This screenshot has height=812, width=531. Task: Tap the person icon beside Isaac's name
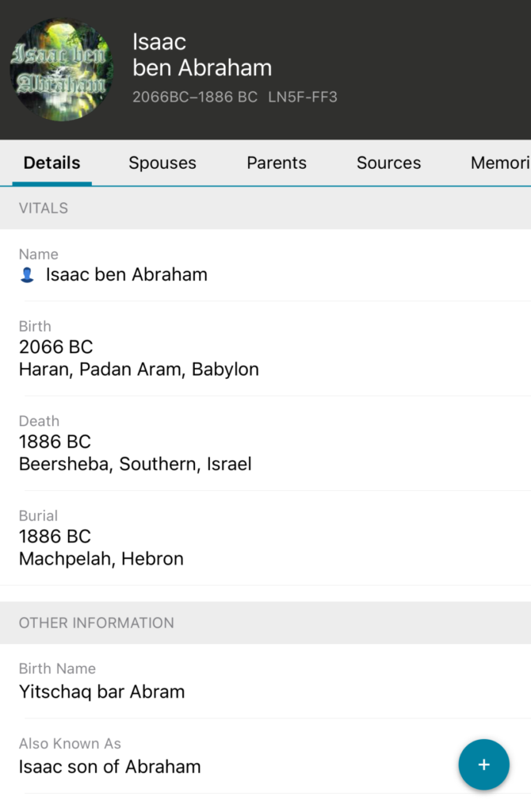[27, 275]
